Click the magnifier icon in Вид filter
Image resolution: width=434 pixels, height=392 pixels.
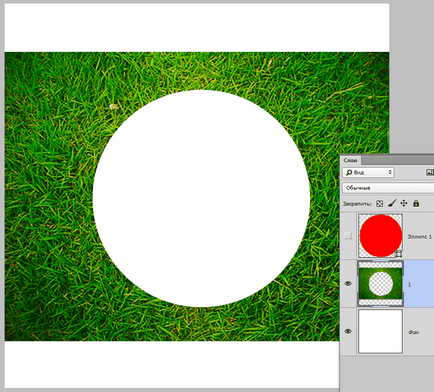click(x=349, y=172)
